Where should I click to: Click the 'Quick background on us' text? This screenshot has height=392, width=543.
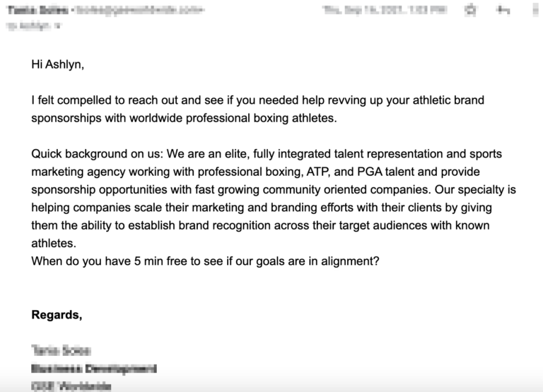(97, 153)
